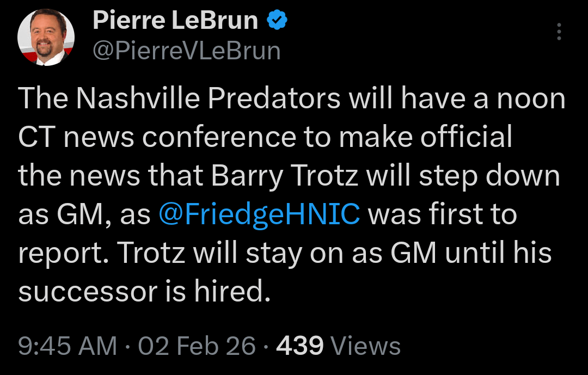The width and height of the screenshot is (588, 375).
Task: Open the @PierreVLeBrun handle
Action: [187, 51]
